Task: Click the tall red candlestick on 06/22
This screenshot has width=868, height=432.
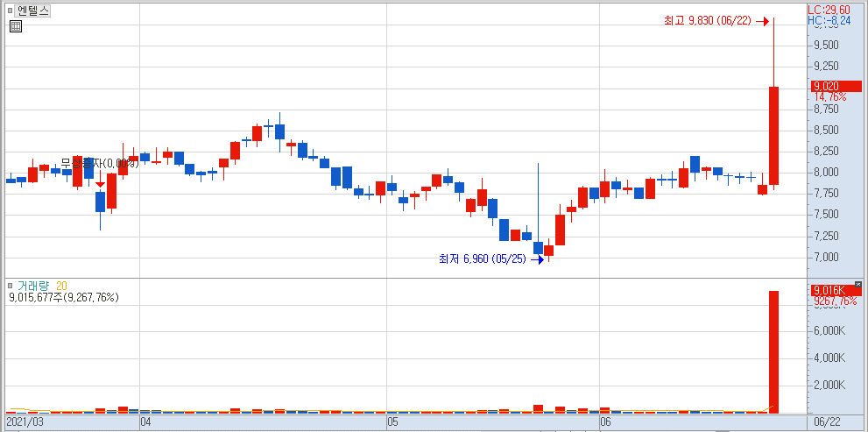Action: coord(774,136)
